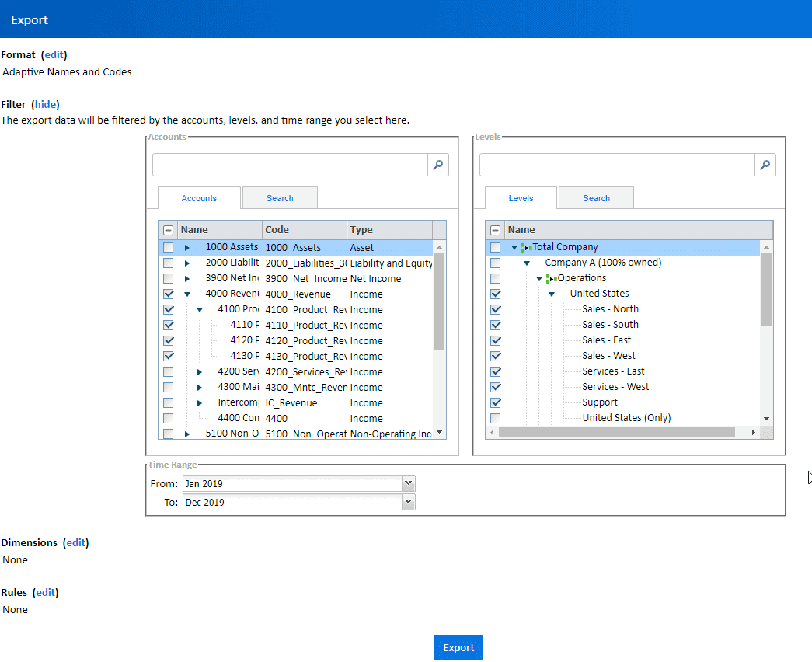
Task: Uncheck the Sales - North level checkbox
Action: 496,308
